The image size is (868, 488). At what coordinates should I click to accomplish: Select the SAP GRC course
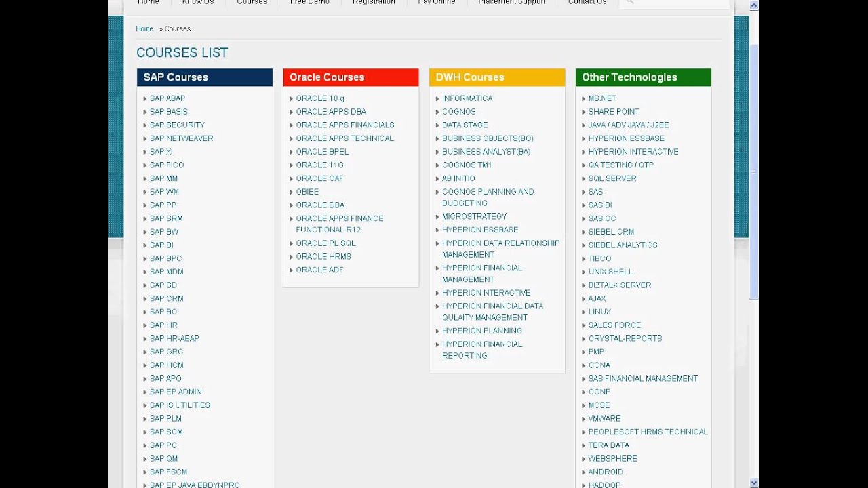167,352
